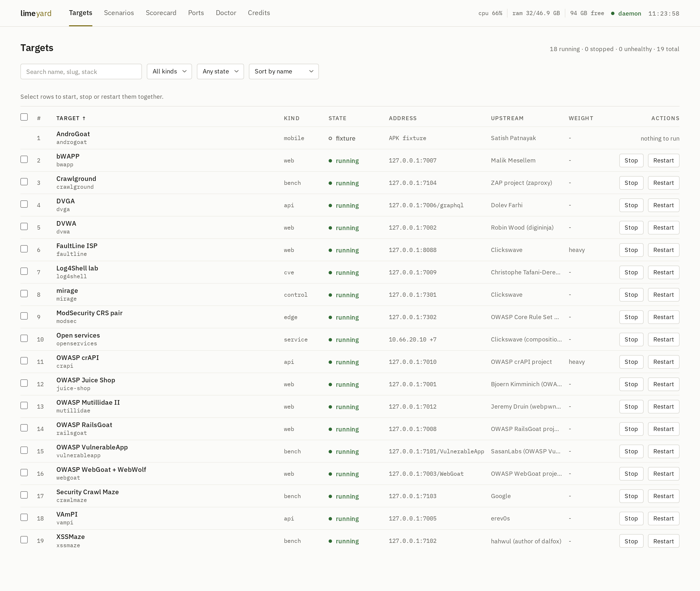Open the Sort by name dropdown
This screenshot has width=700, height=591.
tap(284, 71)
